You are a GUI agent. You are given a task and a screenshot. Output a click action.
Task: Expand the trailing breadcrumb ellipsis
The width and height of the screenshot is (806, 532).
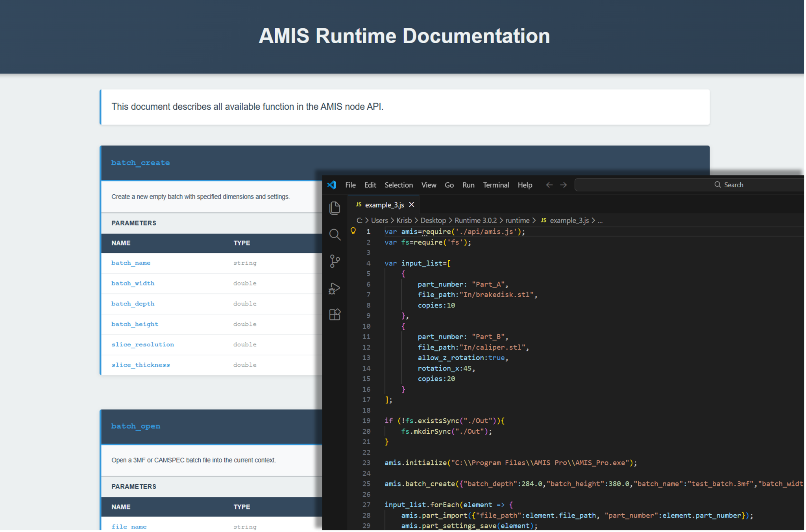600,221
